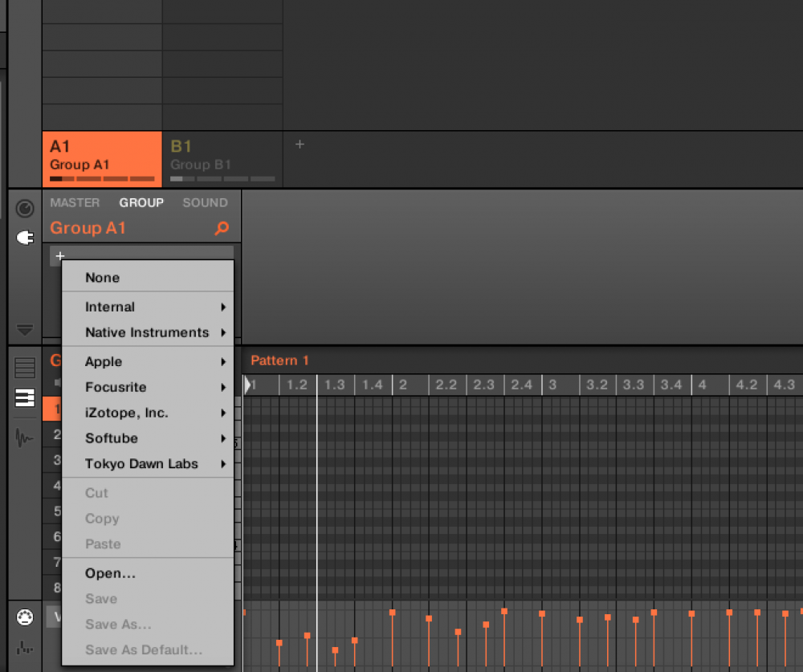Collapse the control area with double-arrow toggle
Viewport: 803px width, 672px height.
(25, 330)
